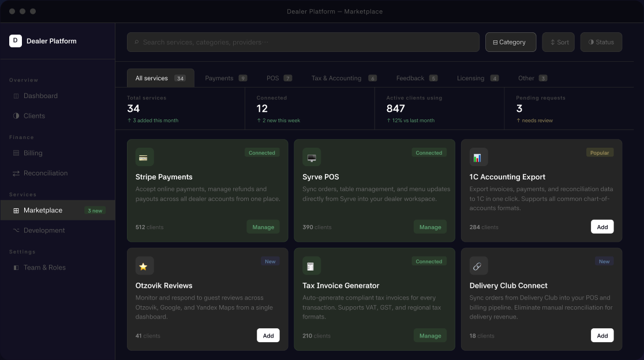This screenshot has height=360, width=644.
Task: Click the Otzovik Reviews card title
Action: [x=164, y=286]
